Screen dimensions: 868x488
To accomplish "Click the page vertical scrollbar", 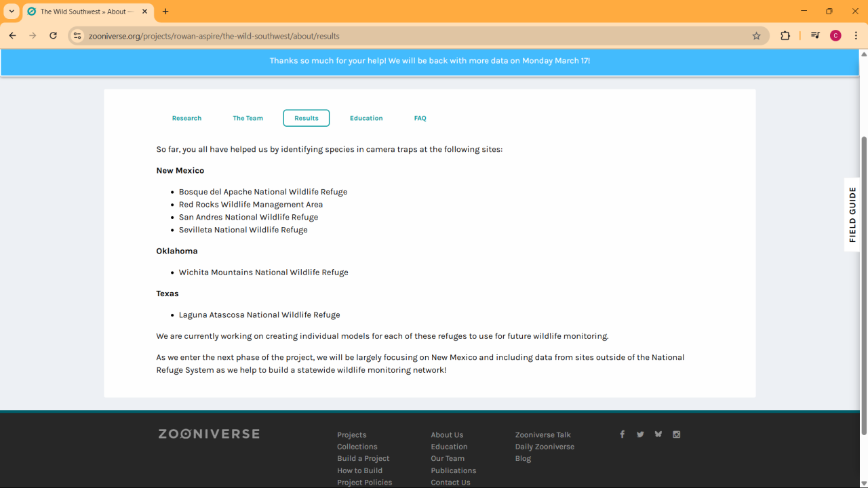I will [x=864, y=285].
